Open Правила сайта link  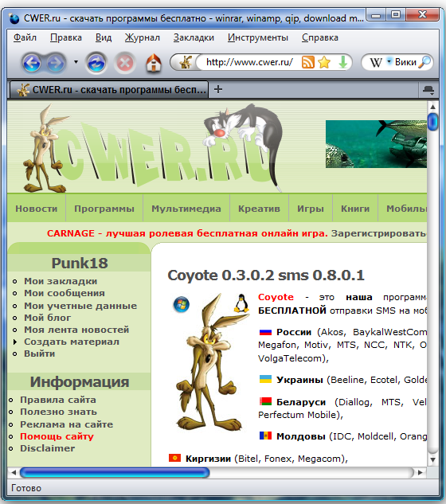[58, 400]
